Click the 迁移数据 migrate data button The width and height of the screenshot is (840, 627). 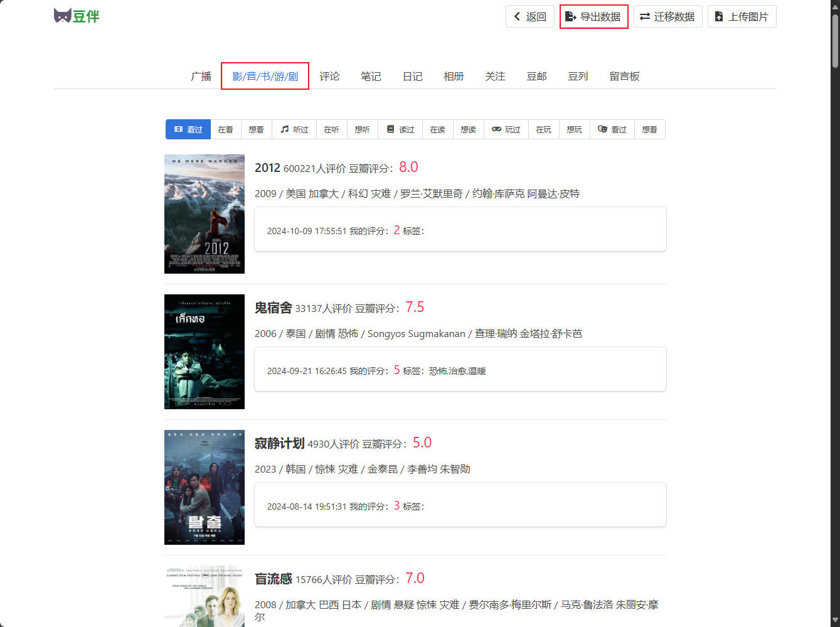pyautogui.click(x=667, y=17)
